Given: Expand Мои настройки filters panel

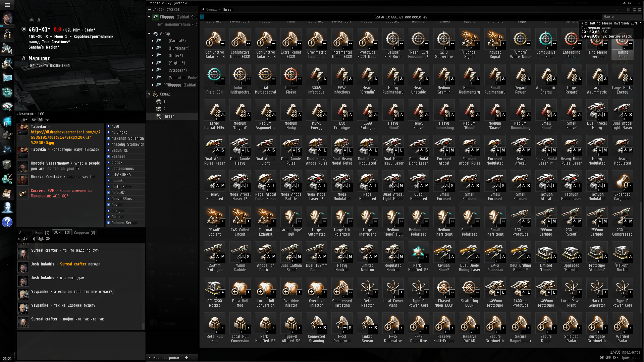Looking at the screenshot, I should pos(164,358).
